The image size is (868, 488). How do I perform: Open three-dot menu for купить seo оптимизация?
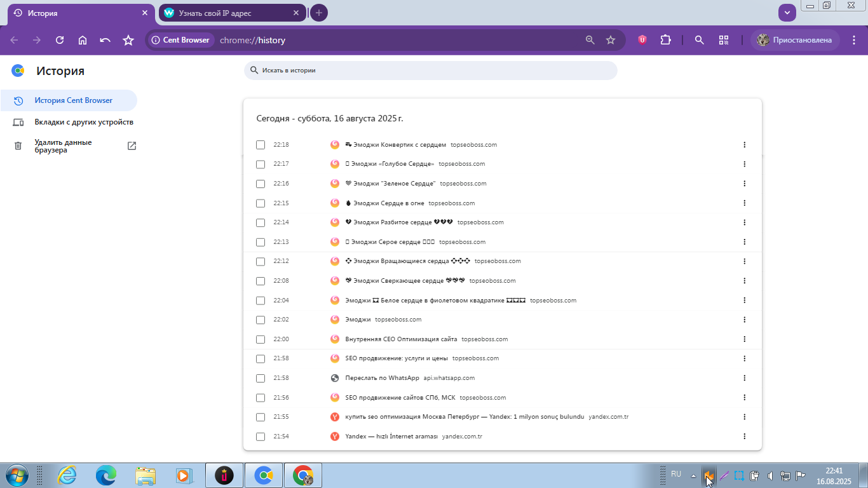[744, 417]
